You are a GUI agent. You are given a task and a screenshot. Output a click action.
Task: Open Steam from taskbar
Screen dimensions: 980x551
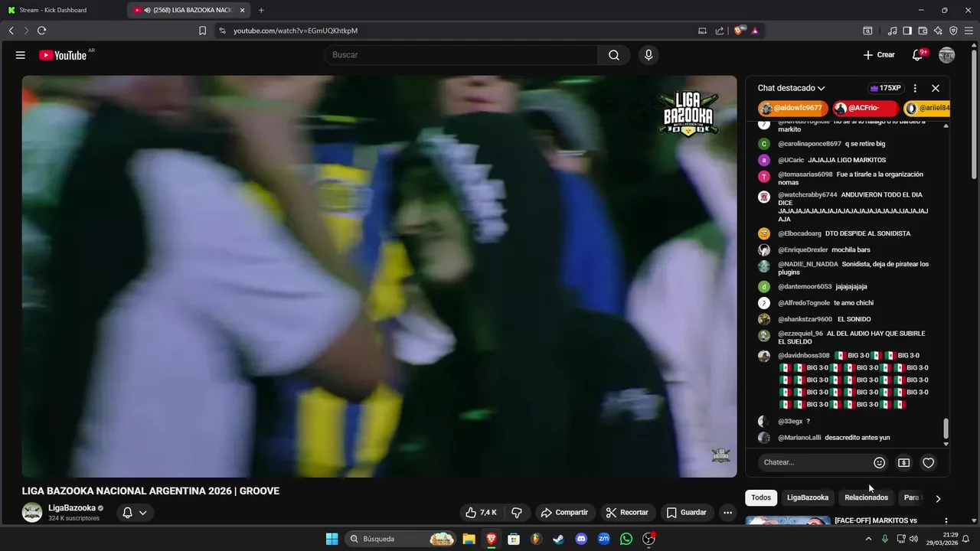(558, 539)
